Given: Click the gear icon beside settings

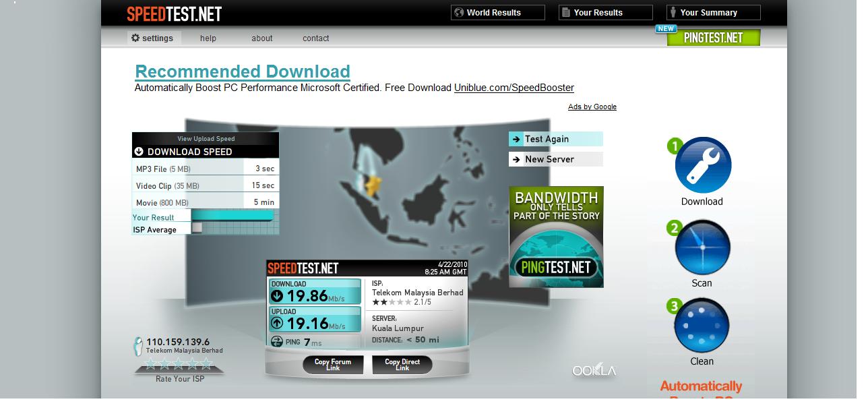Looking at the screenshot, I should 137,38.
